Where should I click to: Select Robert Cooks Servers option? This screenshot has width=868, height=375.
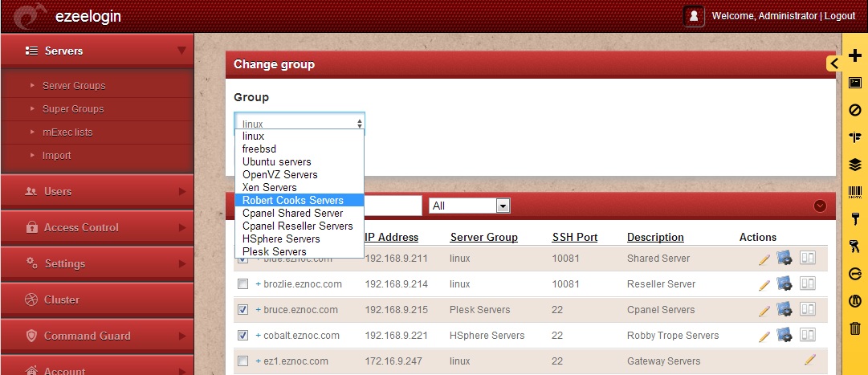pyautogui.click(x=300, y=200)
